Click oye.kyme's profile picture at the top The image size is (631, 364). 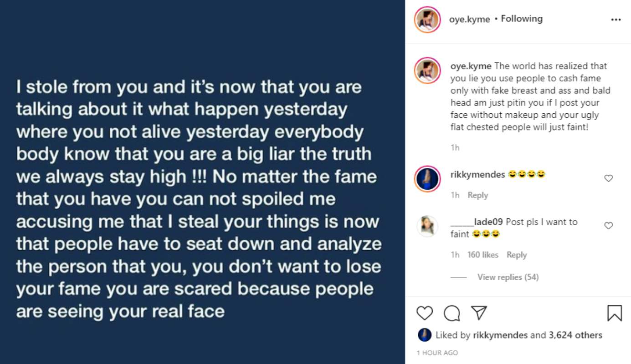point(427,19)
